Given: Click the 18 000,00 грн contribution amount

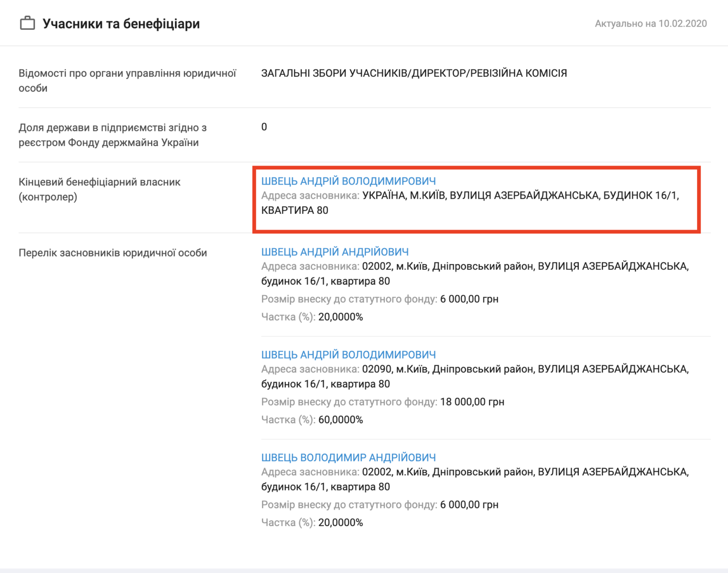Looking at the screenshot, I should (x=472, y=402).
